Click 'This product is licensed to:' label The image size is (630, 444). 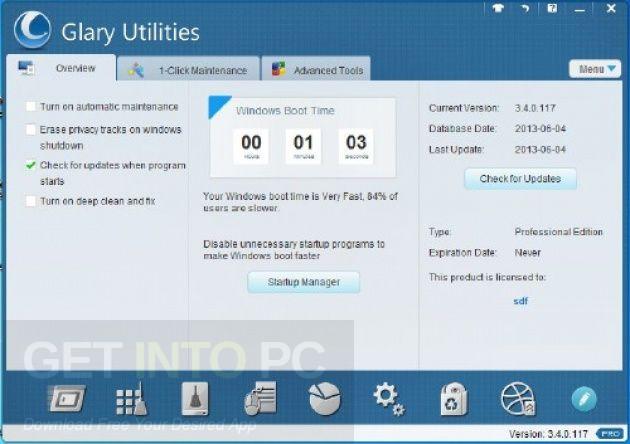pos(487,277)
